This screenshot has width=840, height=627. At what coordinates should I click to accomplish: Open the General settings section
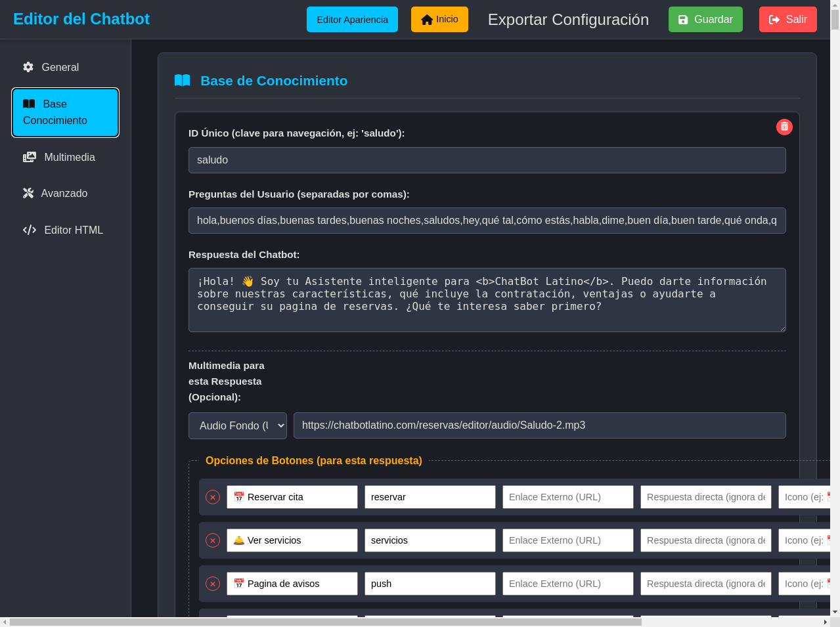pos(60,67)
